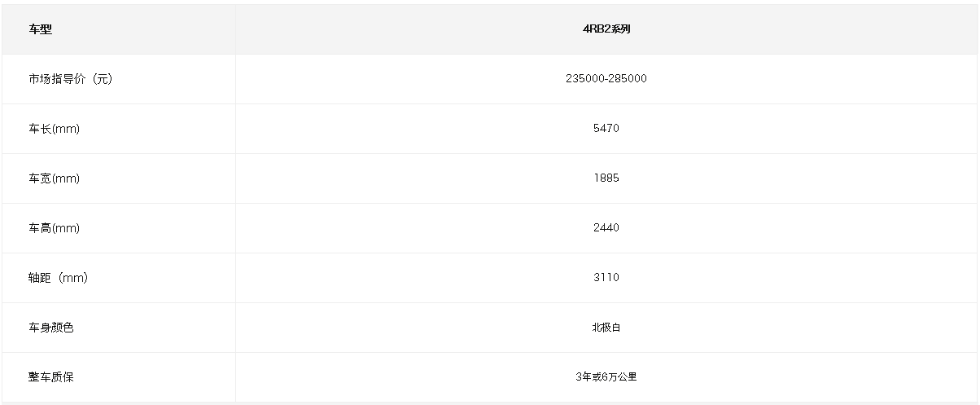Click the "235000" part of the price range

(584, 79)
